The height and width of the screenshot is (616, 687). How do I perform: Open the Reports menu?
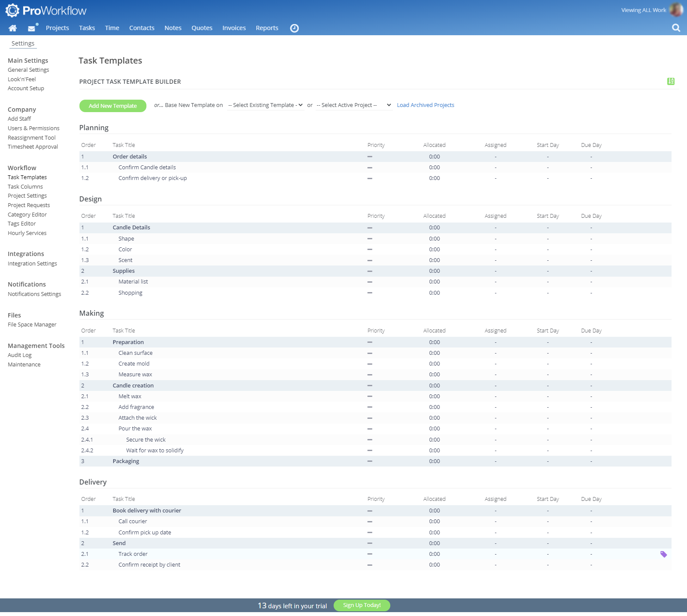[267, 28]
